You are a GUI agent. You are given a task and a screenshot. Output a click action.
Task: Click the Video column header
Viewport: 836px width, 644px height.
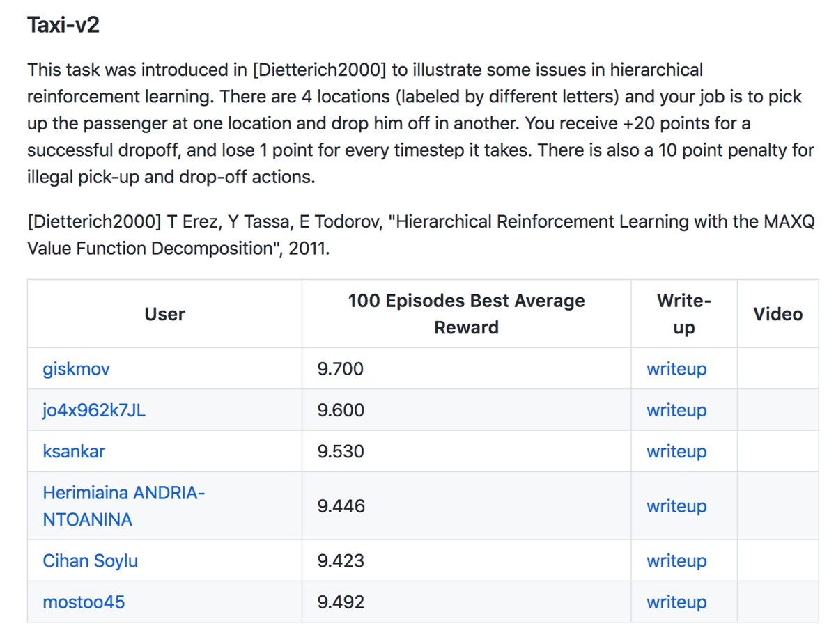point(777,314)
